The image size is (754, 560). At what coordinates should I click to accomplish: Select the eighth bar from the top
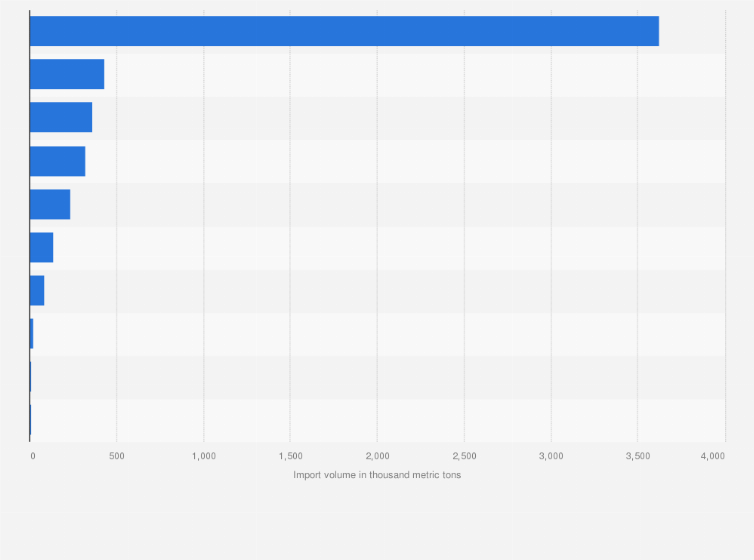[32, 334]
